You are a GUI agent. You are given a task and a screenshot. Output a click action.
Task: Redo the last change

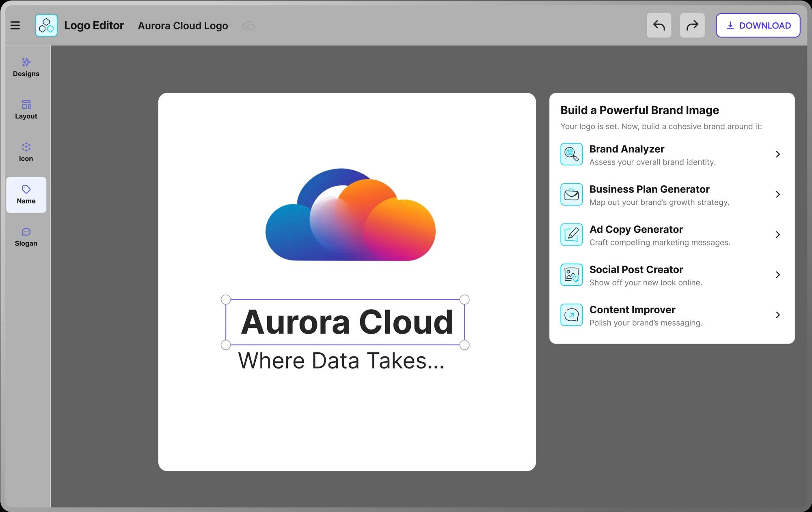tap(692, 26)
